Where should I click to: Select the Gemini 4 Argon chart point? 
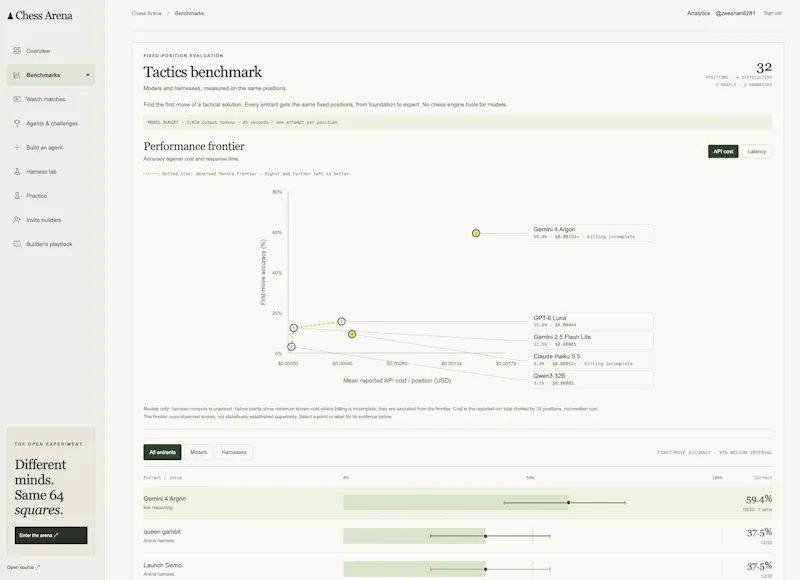coord(476,233)
